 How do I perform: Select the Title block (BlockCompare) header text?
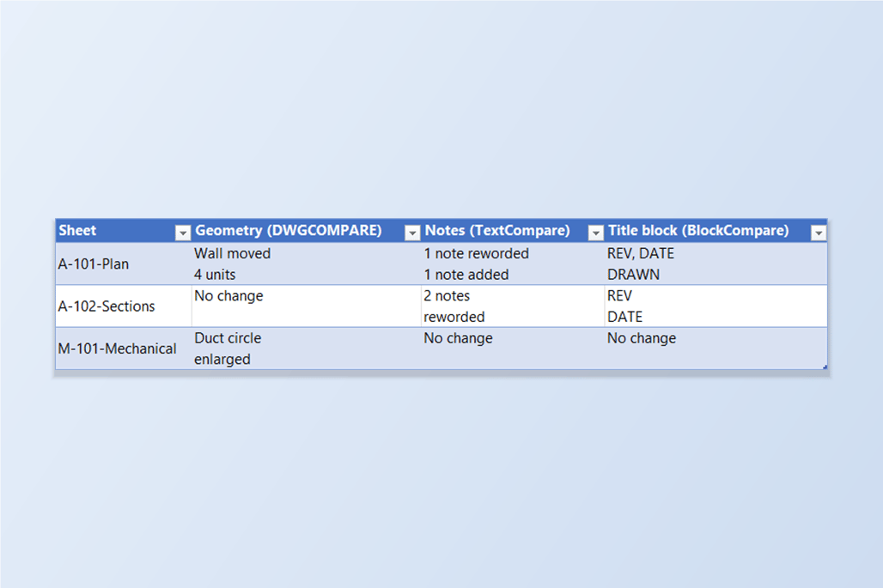[x=698, y=231]
